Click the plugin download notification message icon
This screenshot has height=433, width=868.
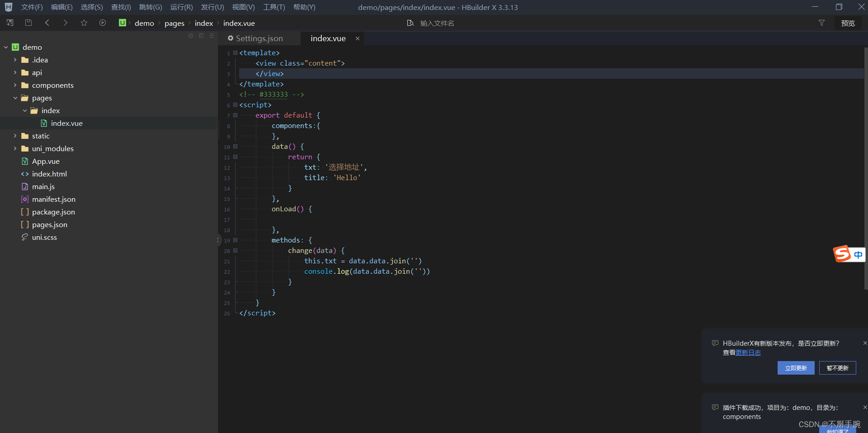(x=715, y=408)
